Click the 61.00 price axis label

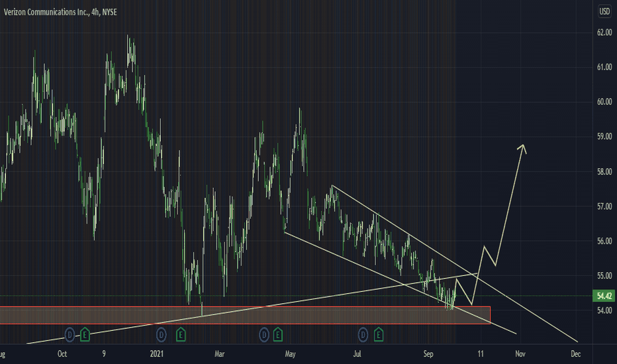pos(604,68)
